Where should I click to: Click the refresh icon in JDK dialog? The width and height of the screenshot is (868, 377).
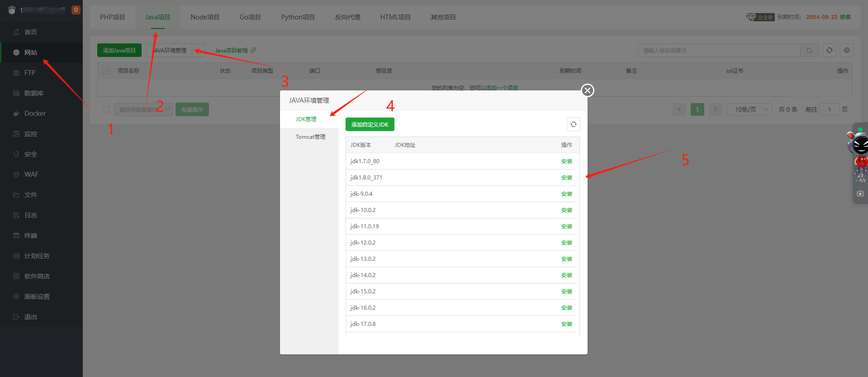pyautogui.click(x=573, y=124)
